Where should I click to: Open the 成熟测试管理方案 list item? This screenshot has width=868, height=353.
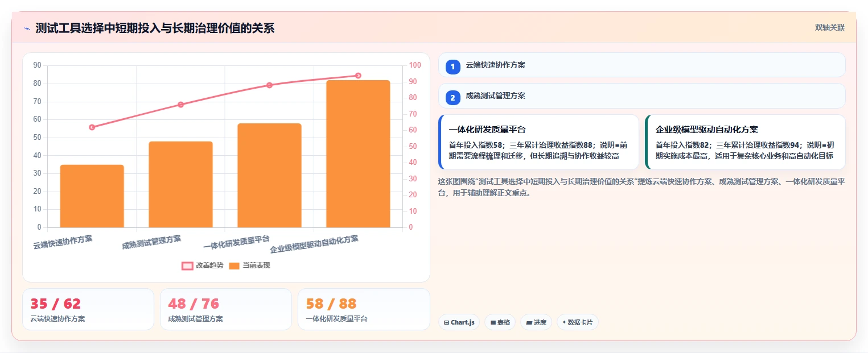641,95
